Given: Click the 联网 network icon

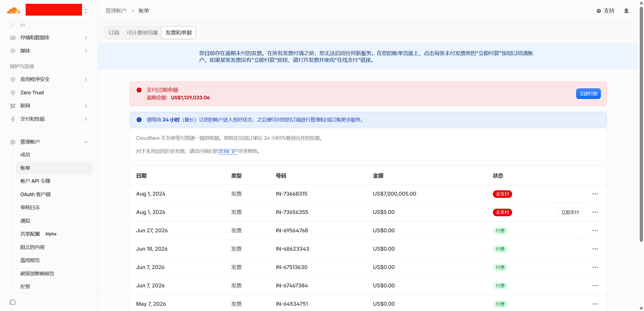Looking at the screenshot, I should [x=13, y=106].
